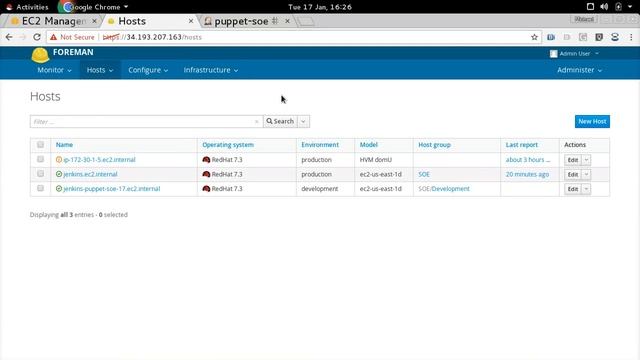
Task: Open jenkins-puppet-soe-17.ec2.internal host link
Action: (111, 189)
